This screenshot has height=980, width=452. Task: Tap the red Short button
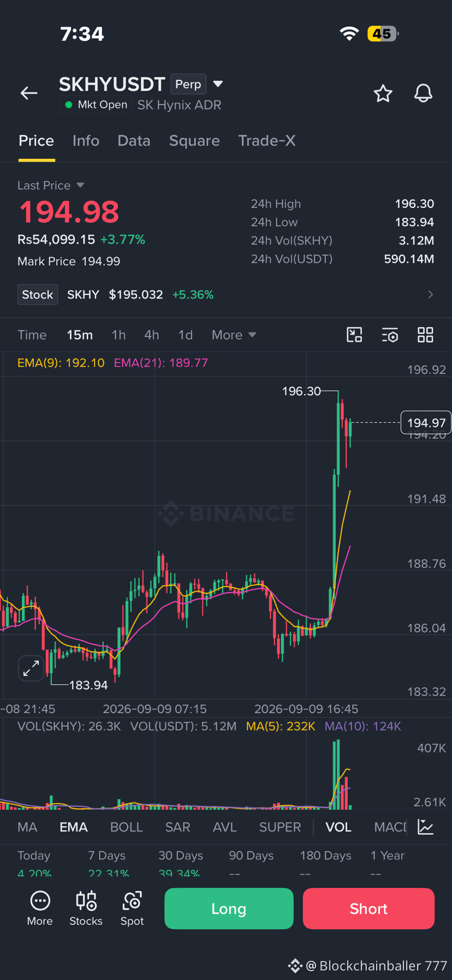pyautogui.click(x=368, y=909)
